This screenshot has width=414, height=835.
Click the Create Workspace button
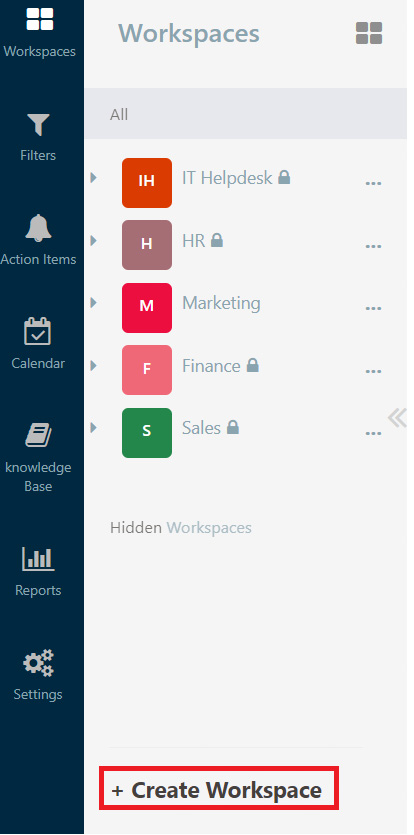click(x=218, y=789)
